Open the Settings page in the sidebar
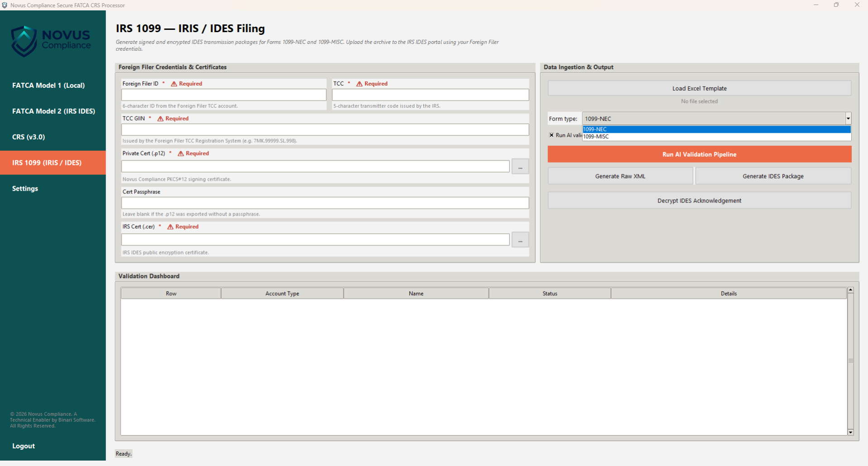The image size is (868, 466). click(x=53, y=189)
